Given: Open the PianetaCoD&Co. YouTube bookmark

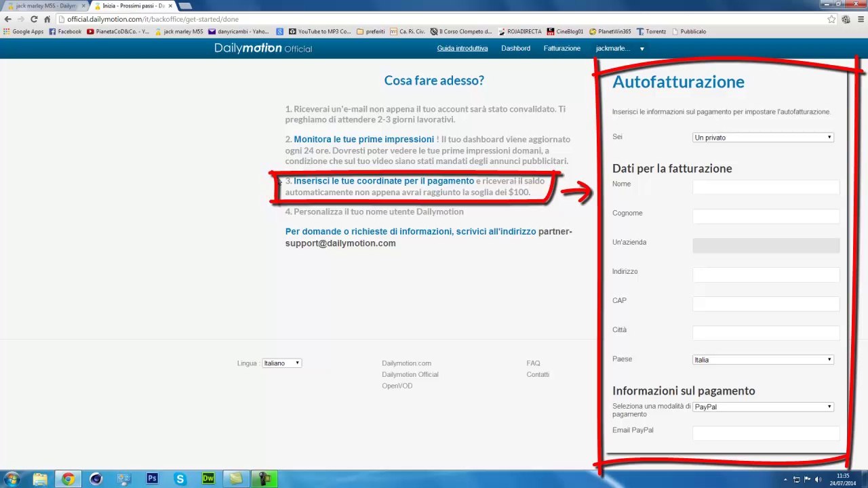Looking at the screenshot, I should point(118,31).
